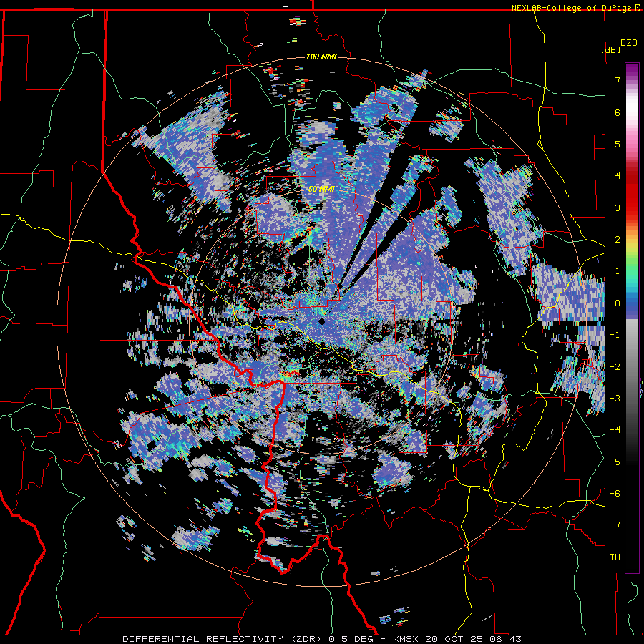Click the 0 value on color scale

coord(618,303)
